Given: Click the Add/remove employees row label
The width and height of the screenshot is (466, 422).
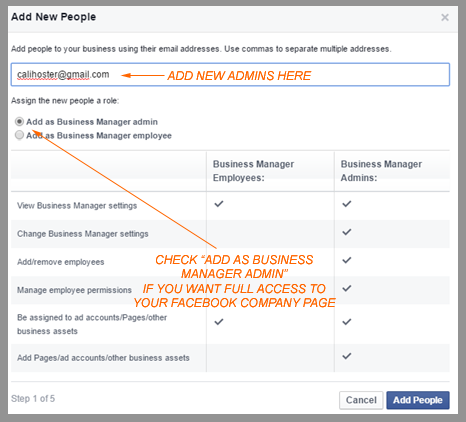Looking at the screenshot, I should (x=61, y=262).
